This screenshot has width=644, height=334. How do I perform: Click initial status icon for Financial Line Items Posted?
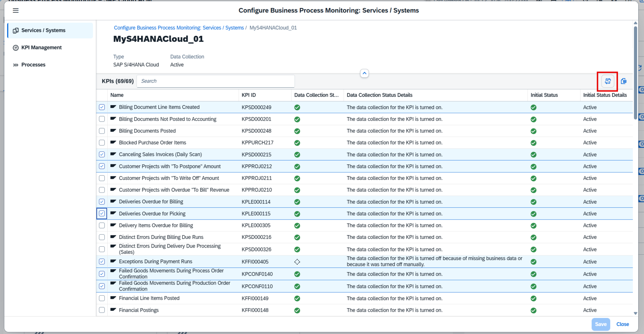[x=534, y=299]
